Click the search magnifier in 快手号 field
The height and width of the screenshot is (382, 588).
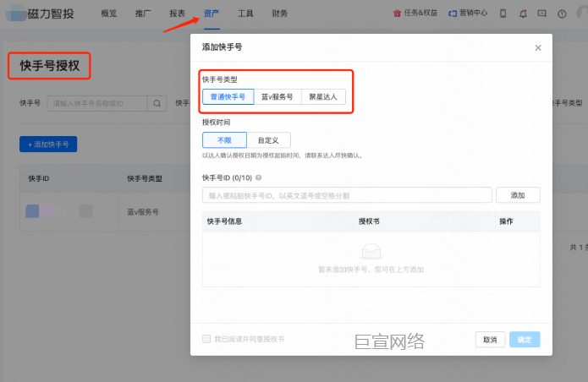[x=157, y=103]
